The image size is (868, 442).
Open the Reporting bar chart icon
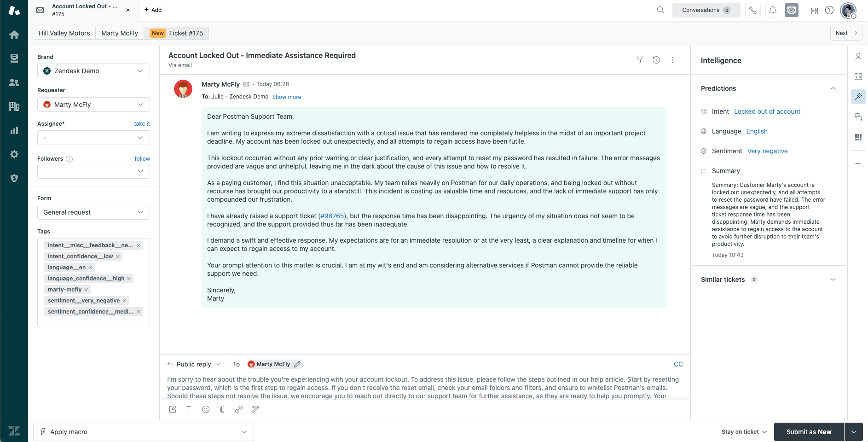pos(14,130)
